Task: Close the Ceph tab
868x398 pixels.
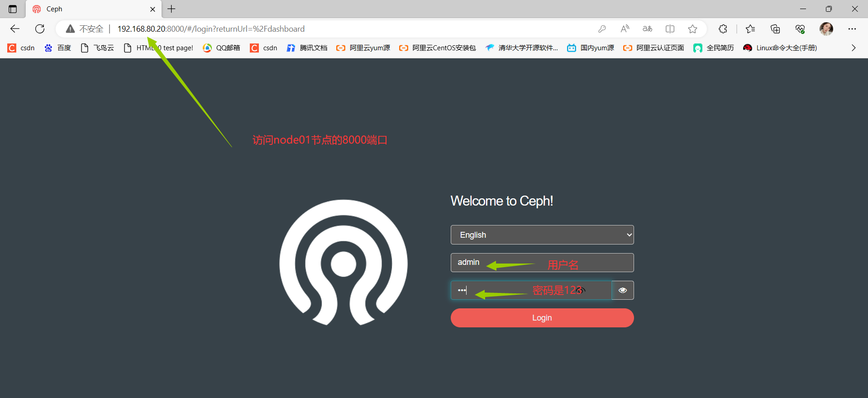Action: point(153,9)
